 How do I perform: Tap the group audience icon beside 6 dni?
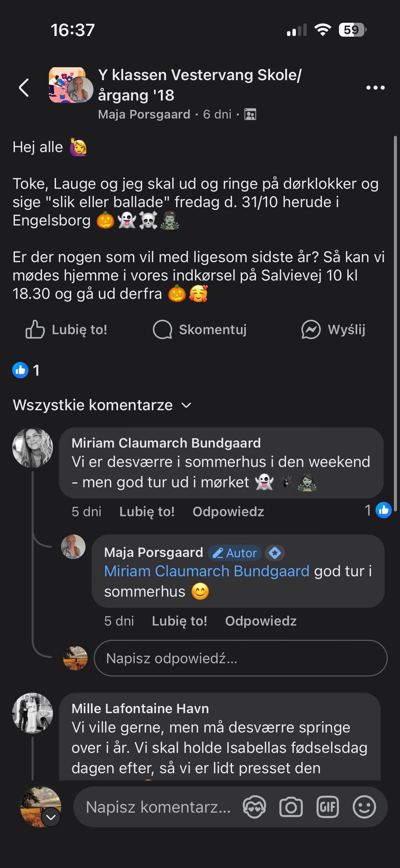250,114
